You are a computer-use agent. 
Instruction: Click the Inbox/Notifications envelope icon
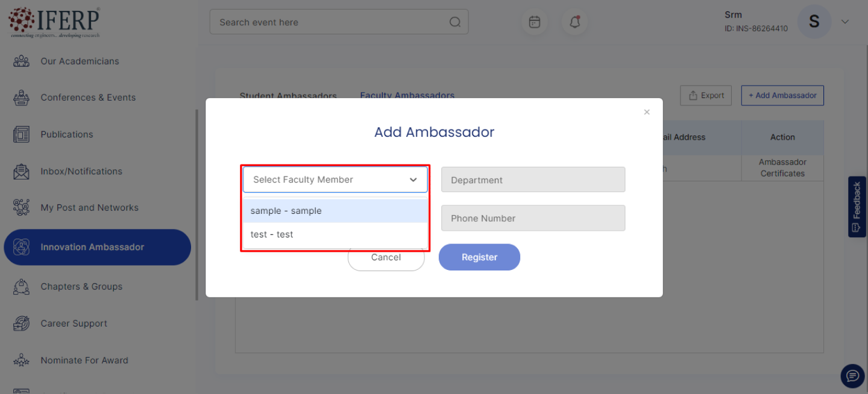[21, 171]
